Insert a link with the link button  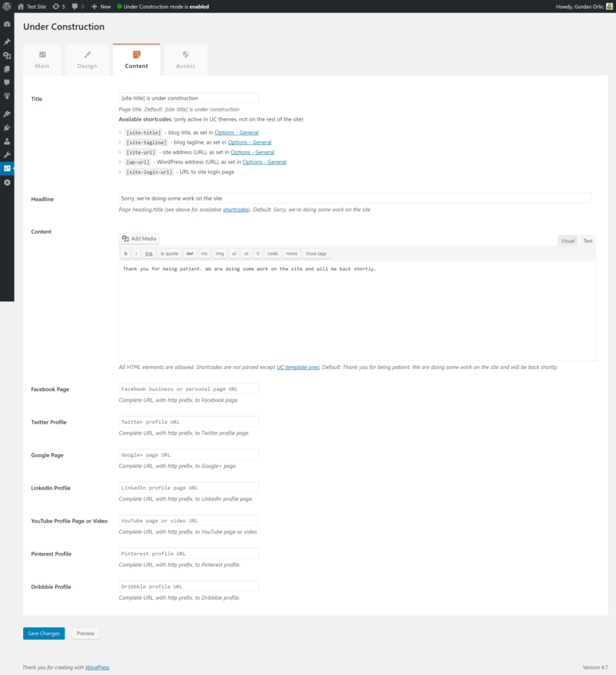(x=148, y=254)
